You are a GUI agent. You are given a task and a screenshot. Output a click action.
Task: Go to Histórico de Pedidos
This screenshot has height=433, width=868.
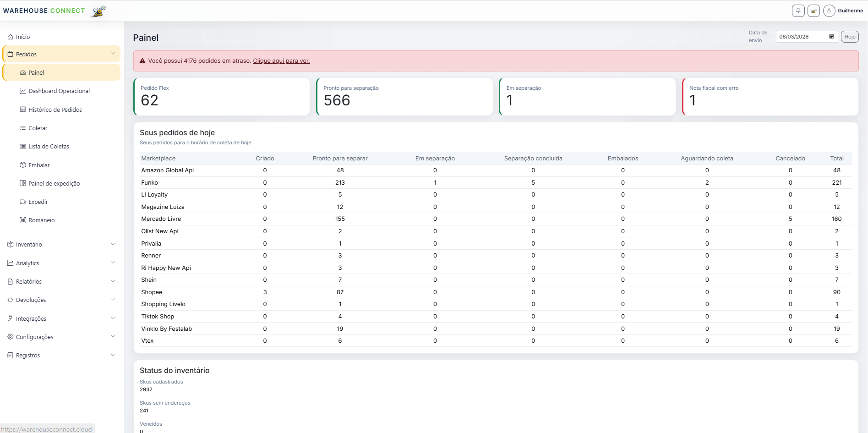[x=55, y=110]
